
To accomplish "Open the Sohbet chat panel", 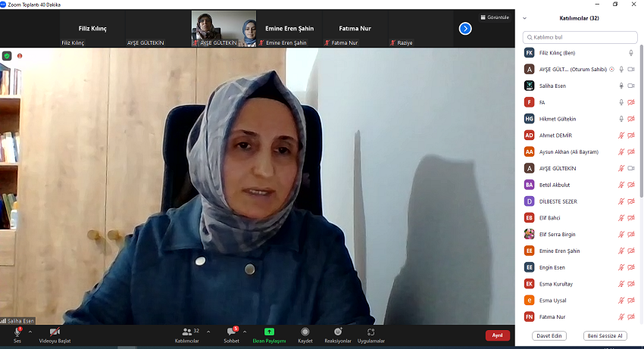I will click(x=233, y=333).
